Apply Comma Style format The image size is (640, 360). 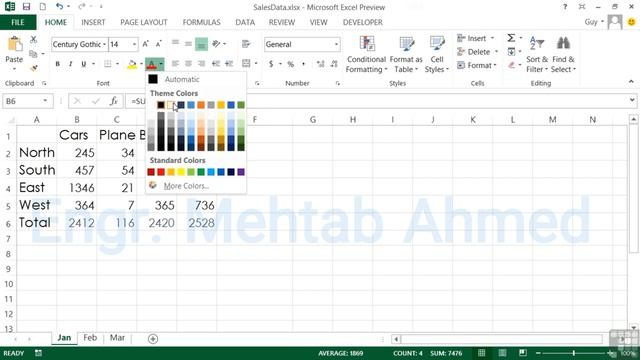(303, 64)
